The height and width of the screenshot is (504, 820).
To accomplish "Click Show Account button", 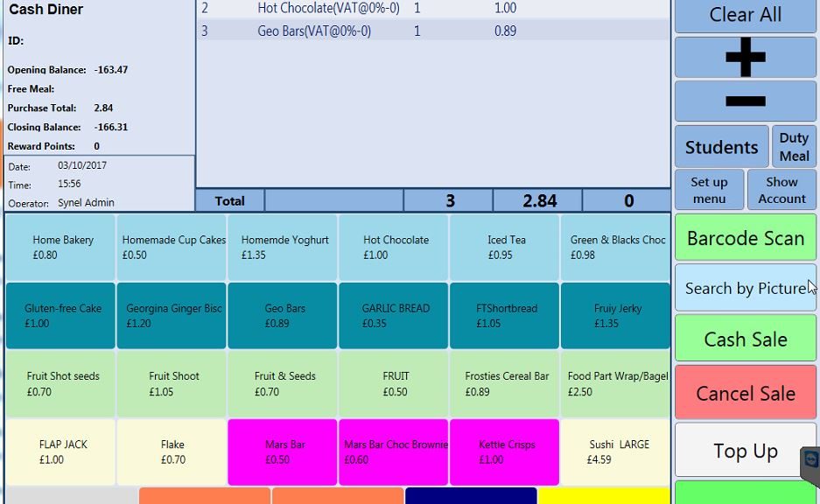I will [x=781, y=190].
